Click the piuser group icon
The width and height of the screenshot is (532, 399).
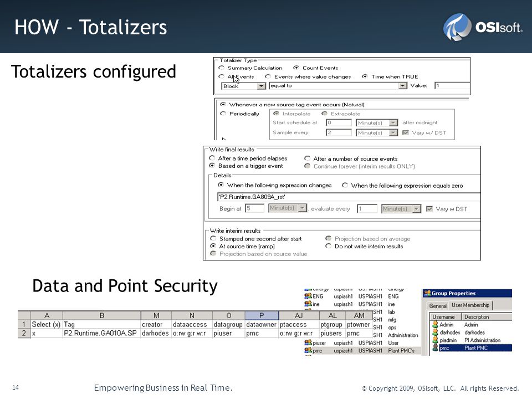tap(308, 342)
